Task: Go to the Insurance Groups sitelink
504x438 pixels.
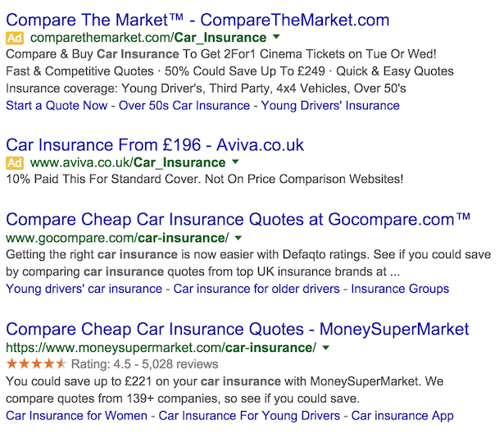Action: point(400,289)
